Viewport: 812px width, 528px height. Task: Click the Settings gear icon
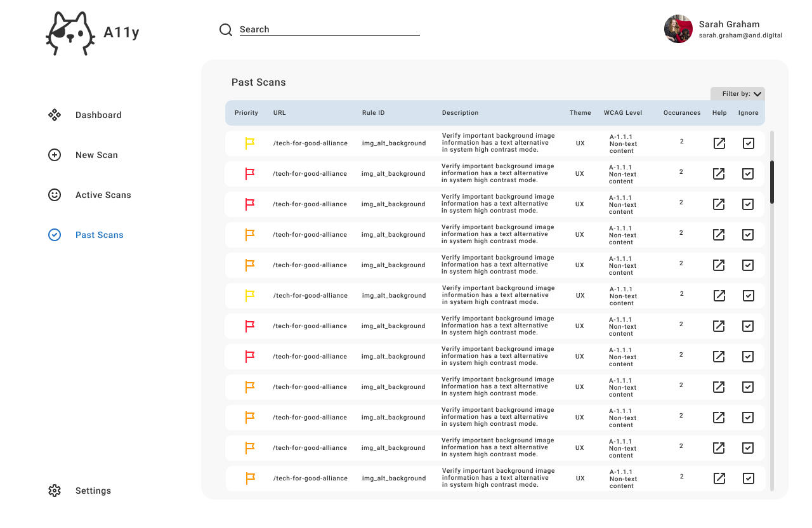[55, 491]
